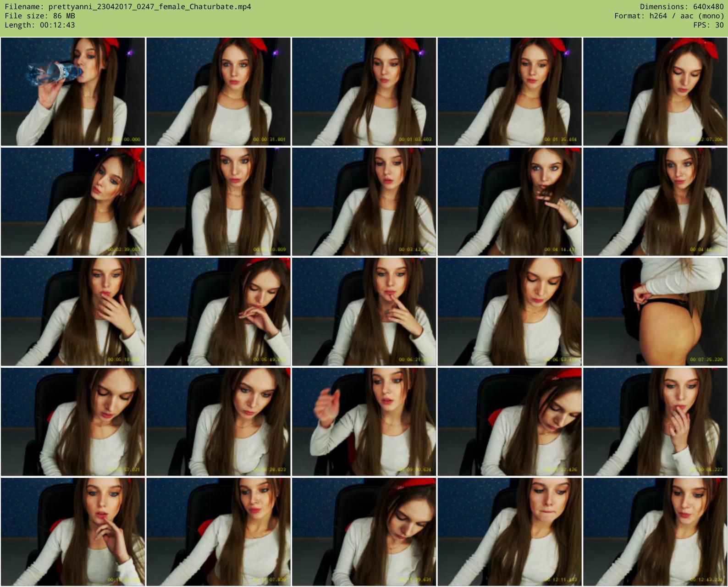Select the thumbnail at 00:03:10.809
728x587 pixels.
pyautogui.click(x=218, y=202)
